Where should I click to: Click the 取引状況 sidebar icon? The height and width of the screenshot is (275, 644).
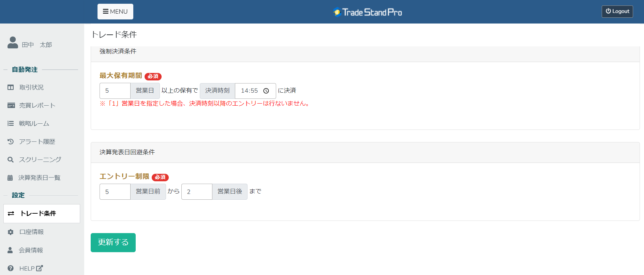pyautogui.click(x=11, y=88)
